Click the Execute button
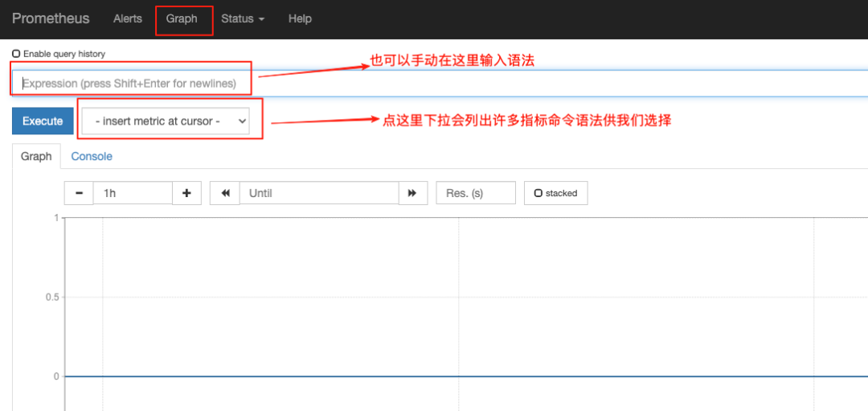868x411 pixels. (43, 121)
